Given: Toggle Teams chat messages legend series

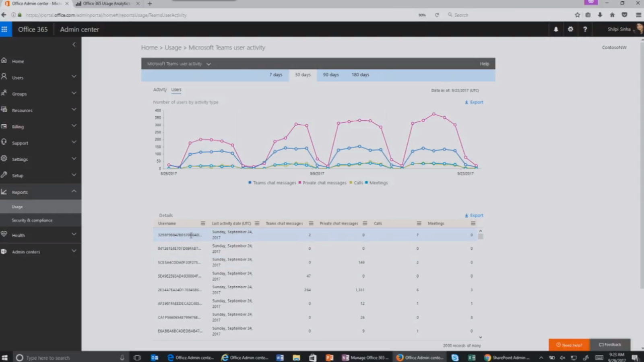Looking at the screenshot, I should [x=272, y=183].
